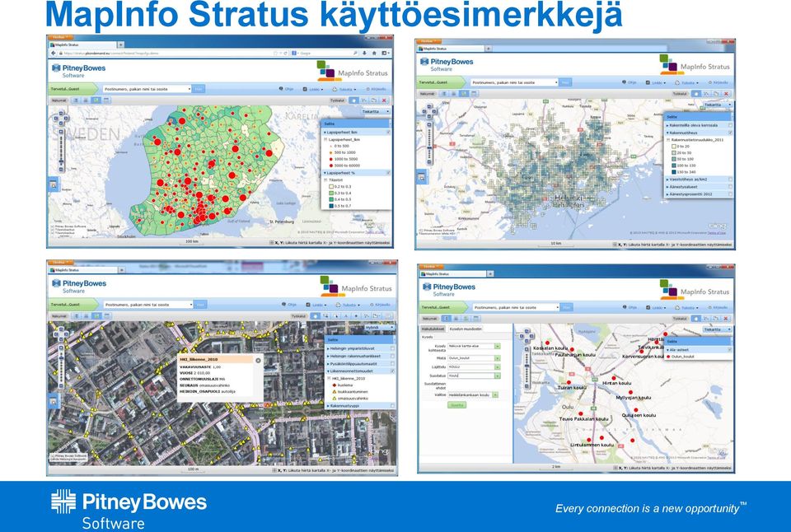Image resolution: width=791 pixels, height=532 pixels.
Task: Click new tab plus in Oulu schools window
Action: (x=489, y=273)
